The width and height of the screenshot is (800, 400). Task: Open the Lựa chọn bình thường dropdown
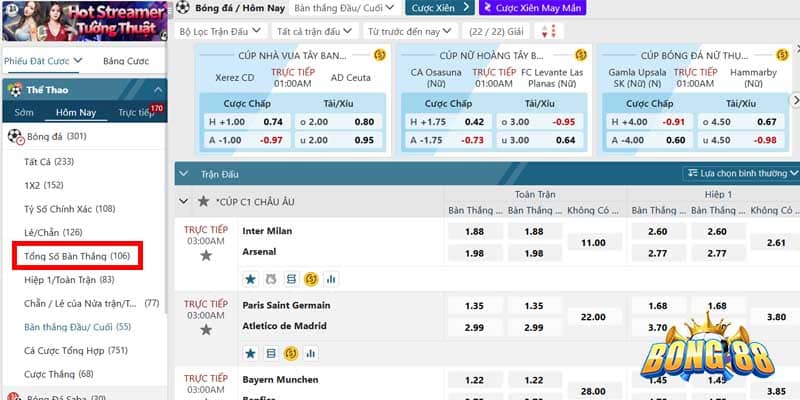point(742,173)
